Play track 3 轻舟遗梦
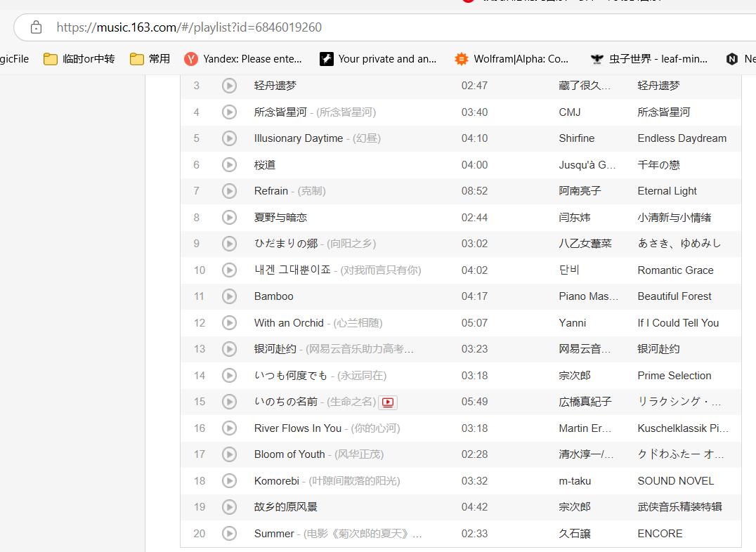The width and height of the screenshot is (756, 552). click(x=229, y=86)
